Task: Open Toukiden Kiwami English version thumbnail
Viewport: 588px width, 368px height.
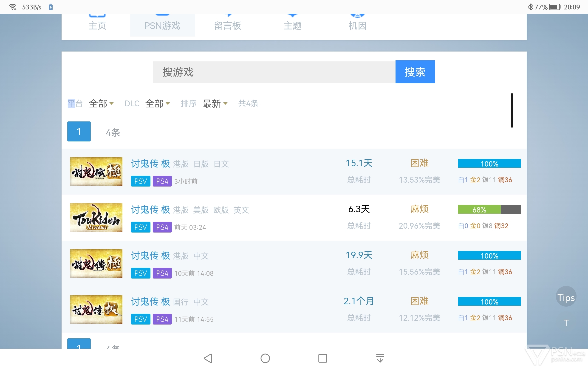Action: pyautogui.click(x=96, y=217)
